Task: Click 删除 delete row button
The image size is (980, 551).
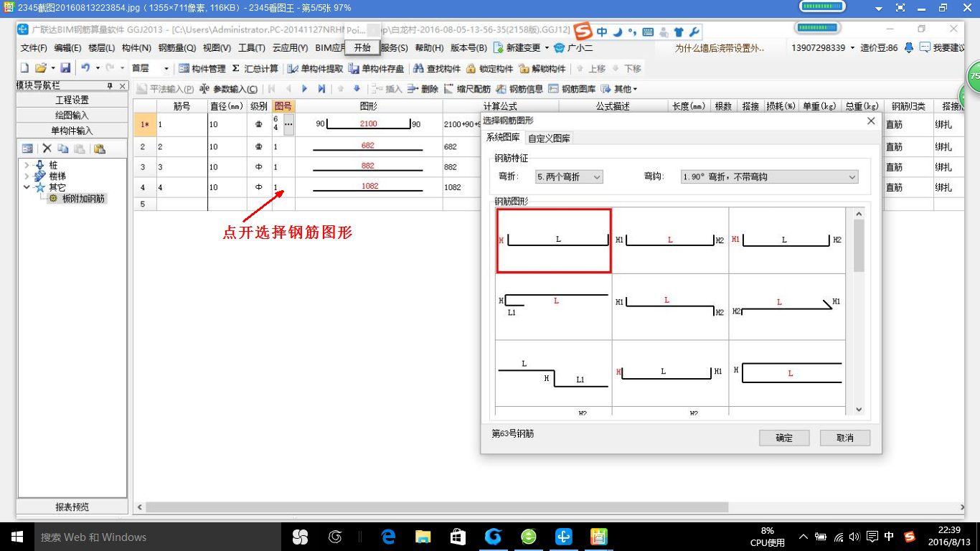Action: [423, 89]
